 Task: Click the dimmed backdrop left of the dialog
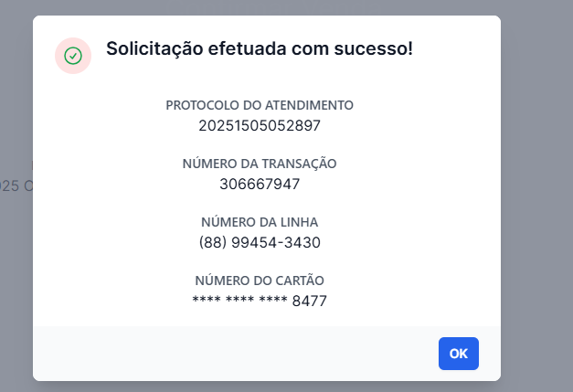[x=16, y=274]
